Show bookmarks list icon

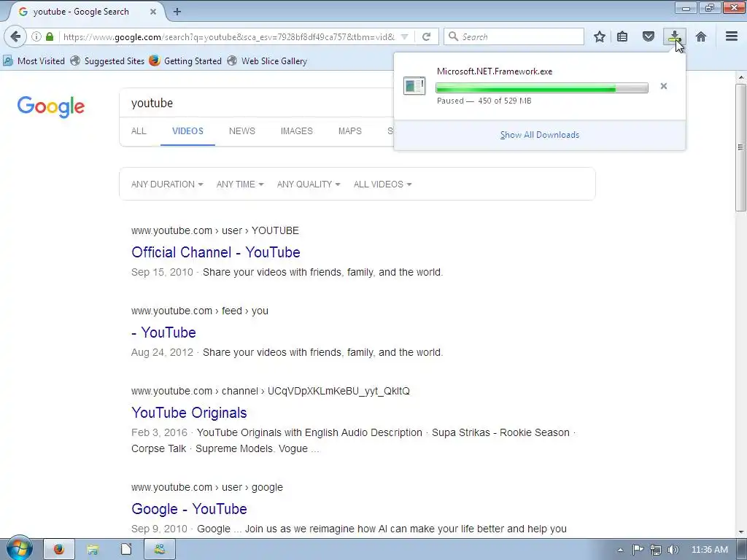click(622, 36)
